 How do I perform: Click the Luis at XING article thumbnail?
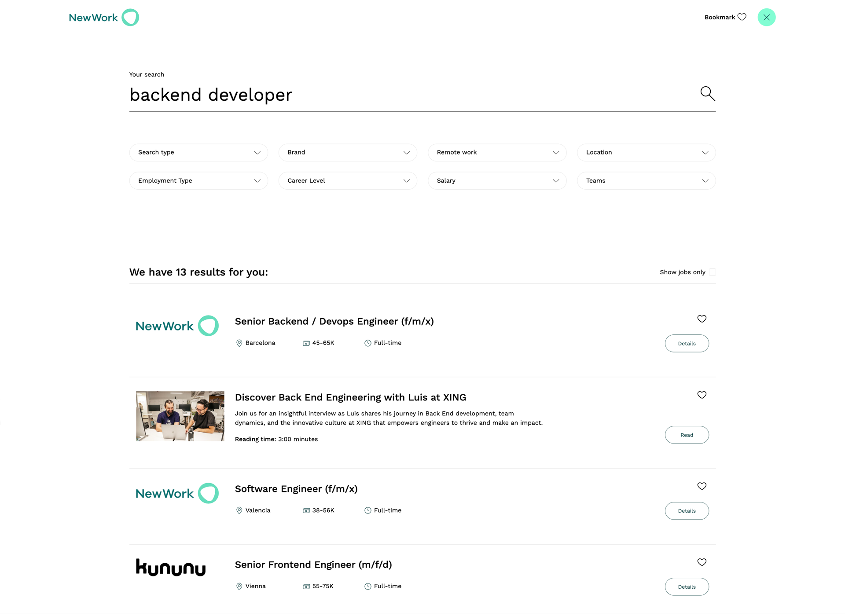(x=180, y=416)
